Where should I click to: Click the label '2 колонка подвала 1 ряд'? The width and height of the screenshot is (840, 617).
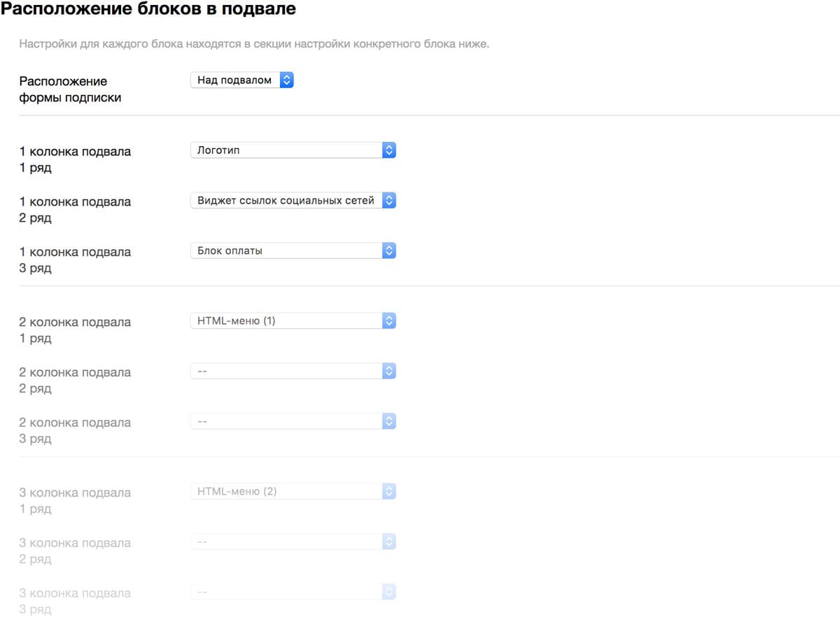coord(75,330)
